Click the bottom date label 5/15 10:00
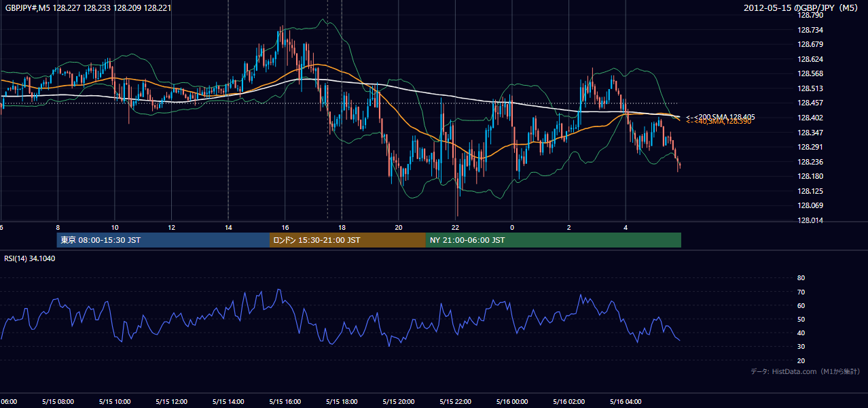The width and height of the screenshot is (868, 408). point(114,402)
